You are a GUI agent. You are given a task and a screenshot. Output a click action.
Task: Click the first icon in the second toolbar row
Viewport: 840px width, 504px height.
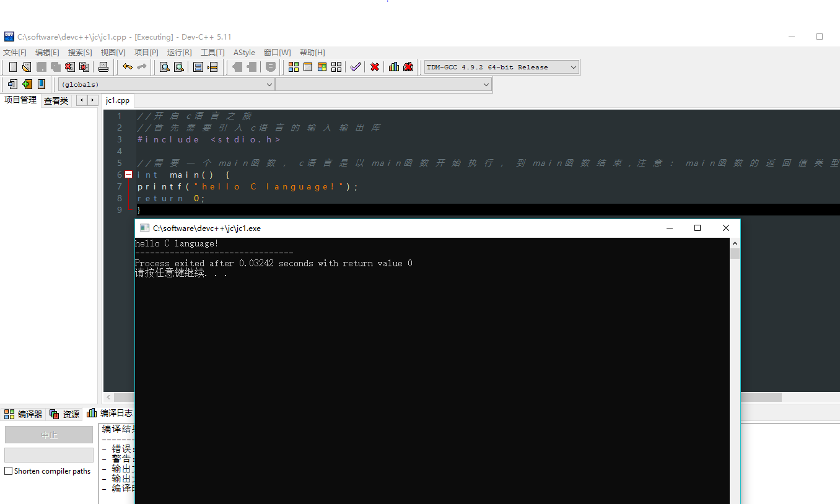click(12, 84)
